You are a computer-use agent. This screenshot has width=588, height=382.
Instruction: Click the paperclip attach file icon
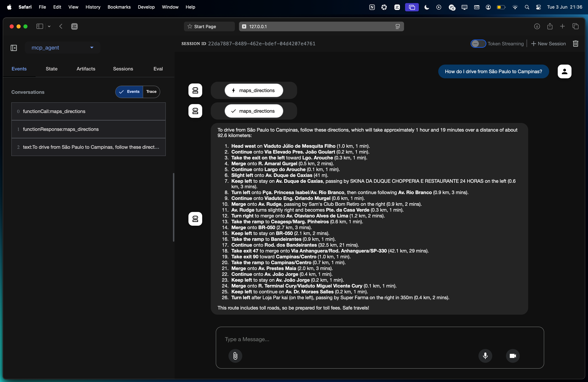tap(235, 356)
